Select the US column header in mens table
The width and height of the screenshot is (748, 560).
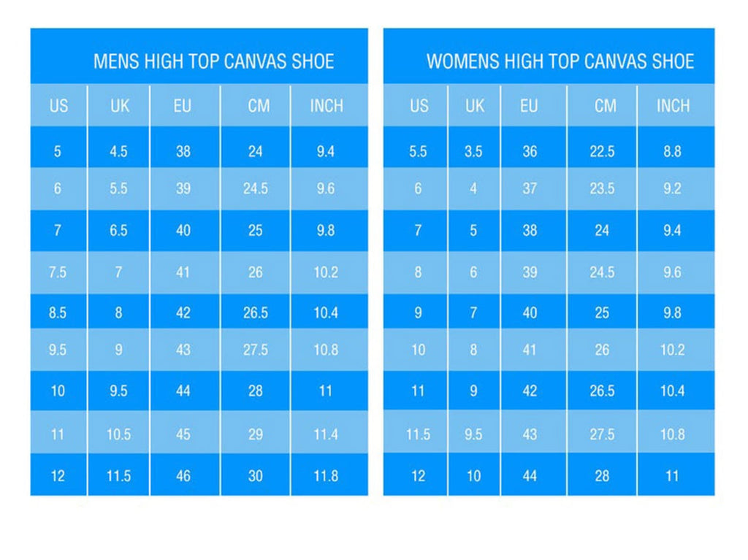click(x=58, y=106)
